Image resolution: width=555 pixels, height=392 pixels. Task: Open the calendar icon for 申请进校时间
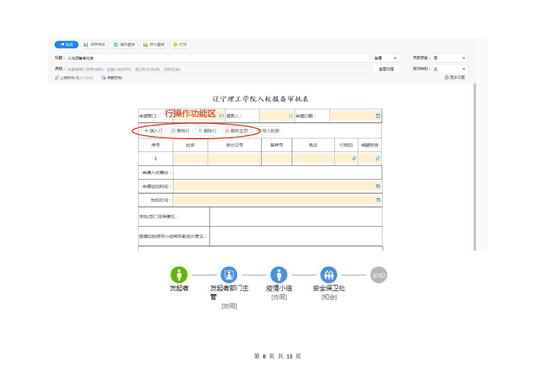pos(378,186)
